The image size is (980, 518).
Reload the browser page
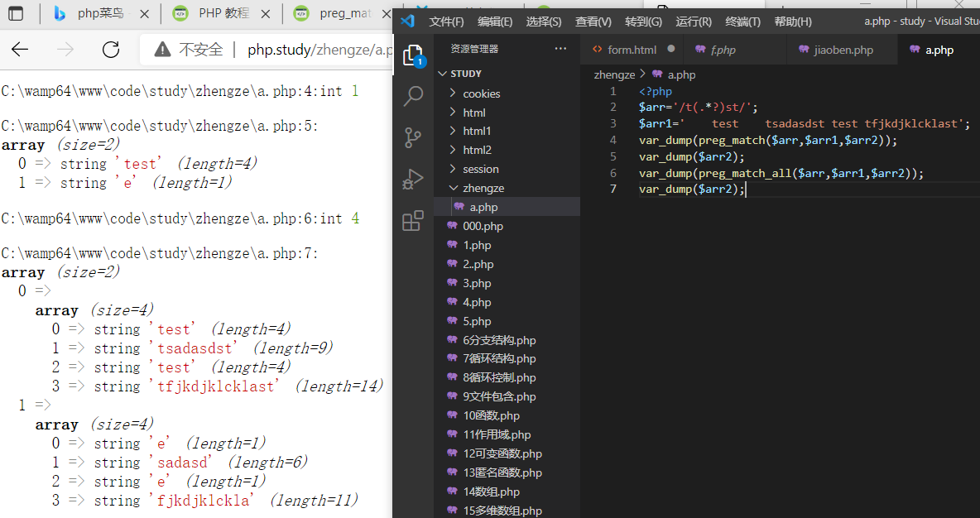(x=111, y=50)
